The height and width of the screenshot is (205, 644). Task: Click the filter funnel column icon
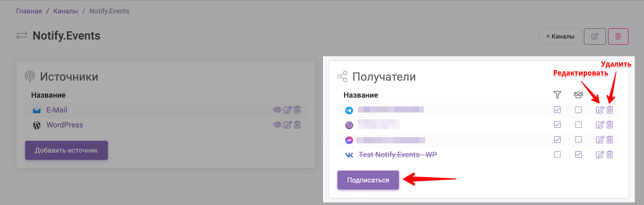557,95
